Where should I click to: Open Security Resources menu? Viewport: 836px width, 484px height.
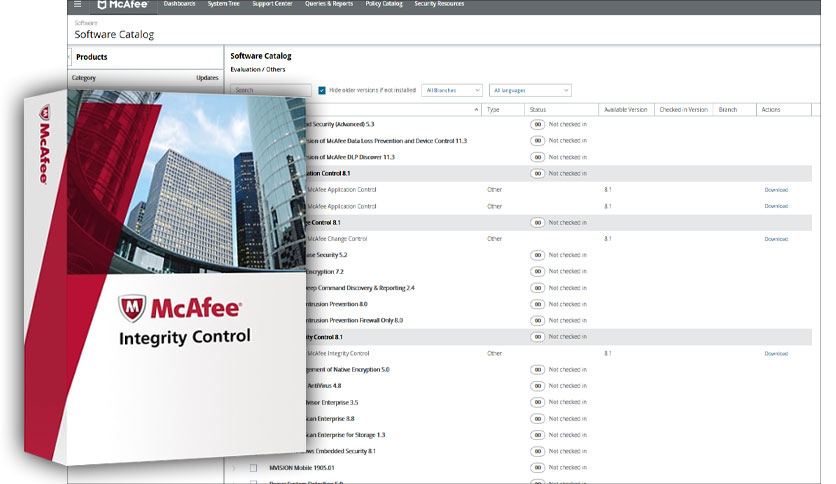tap(439, 4)
